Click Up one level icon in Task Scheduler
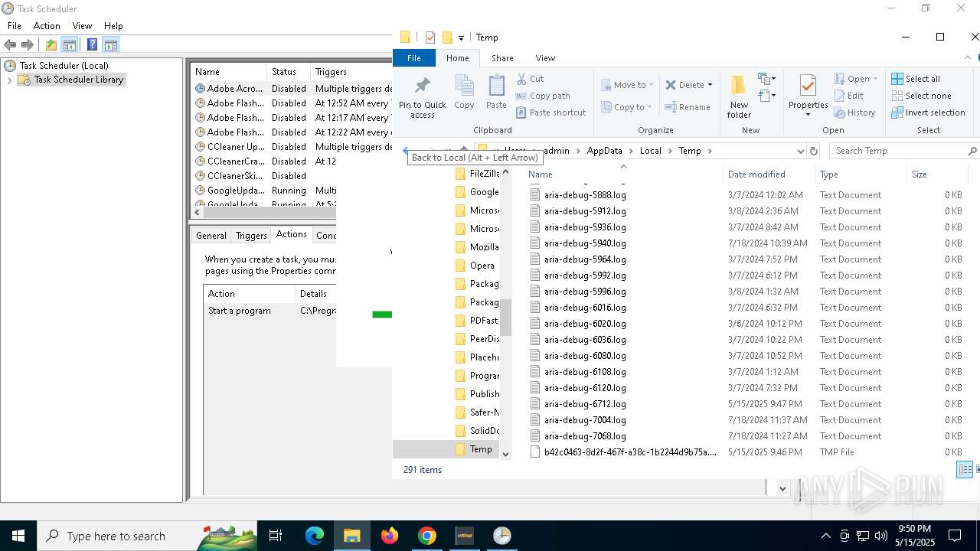980x551 pixels. coord(51,45)
